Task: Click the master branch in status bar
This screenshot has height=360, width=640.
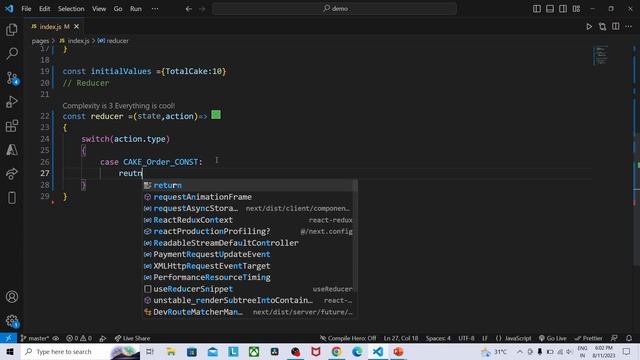Action: coord(35,338)
